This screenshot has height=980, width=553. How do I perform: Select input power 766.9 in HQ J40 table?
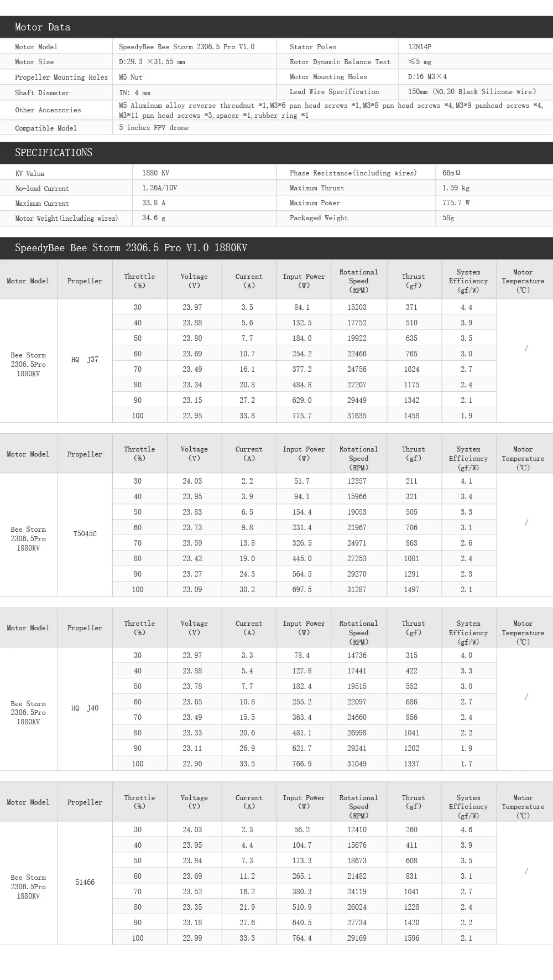point(302,764)
